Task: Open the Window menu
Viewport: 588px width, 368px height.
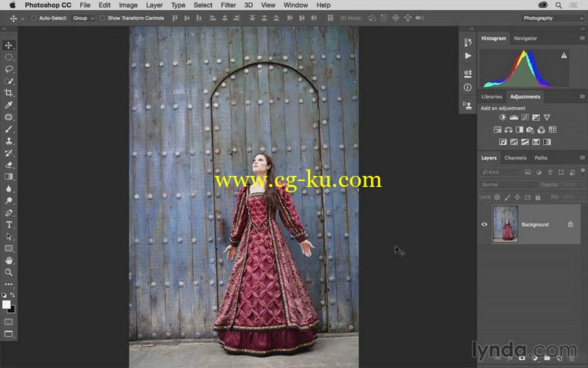Action: tap(295, 5)
